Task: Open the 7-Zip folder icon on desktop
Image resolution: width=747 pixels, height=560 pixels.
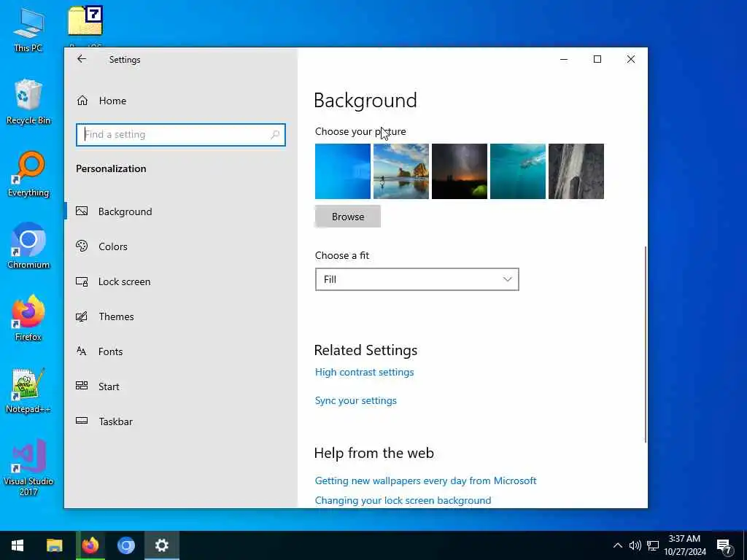Action: pos(86,21)
